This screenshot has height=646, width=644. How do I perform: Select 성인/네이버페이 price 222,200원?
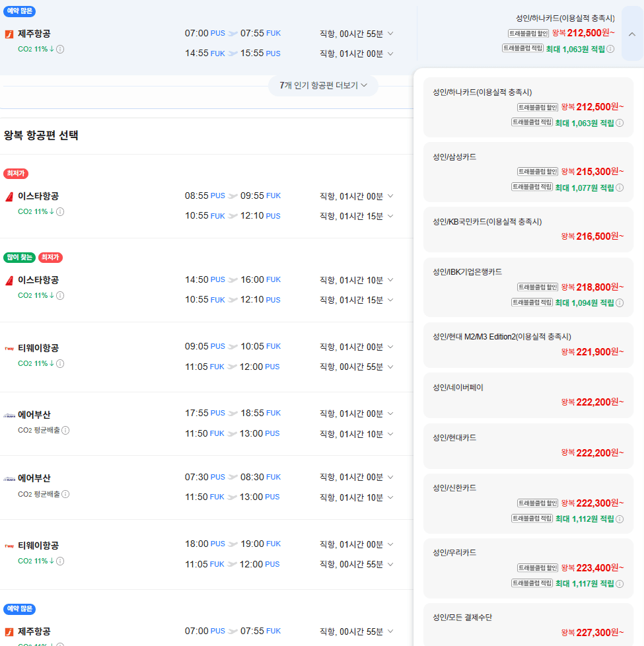(528, 395)
